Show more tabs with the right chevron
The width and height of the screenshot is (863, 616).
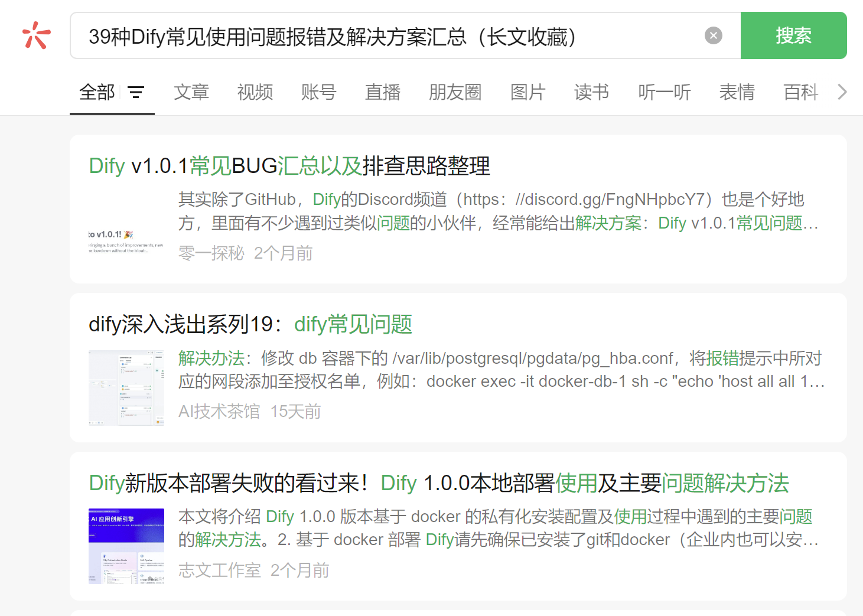point(842,92)
